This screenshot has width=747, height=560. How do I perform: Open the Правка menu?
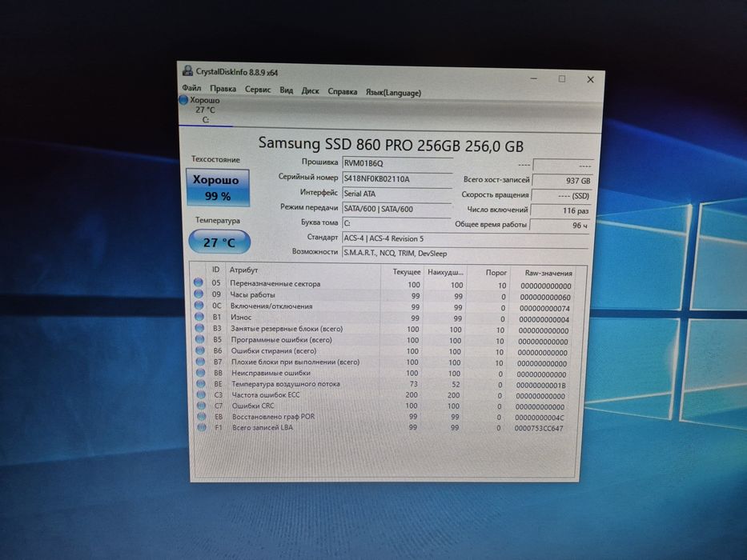coord(223,89)
